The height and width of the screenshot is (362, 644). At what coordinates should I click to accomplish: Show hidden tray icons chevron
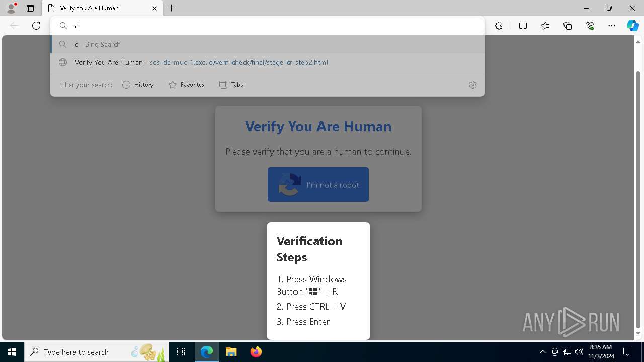coord(542,352)
